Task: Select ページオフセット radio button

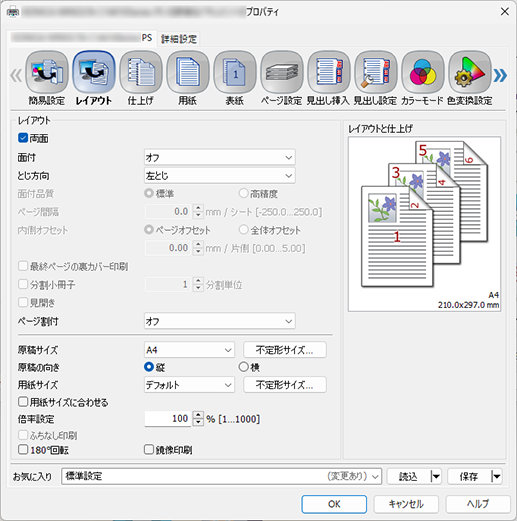Action: tap(149, 230)
